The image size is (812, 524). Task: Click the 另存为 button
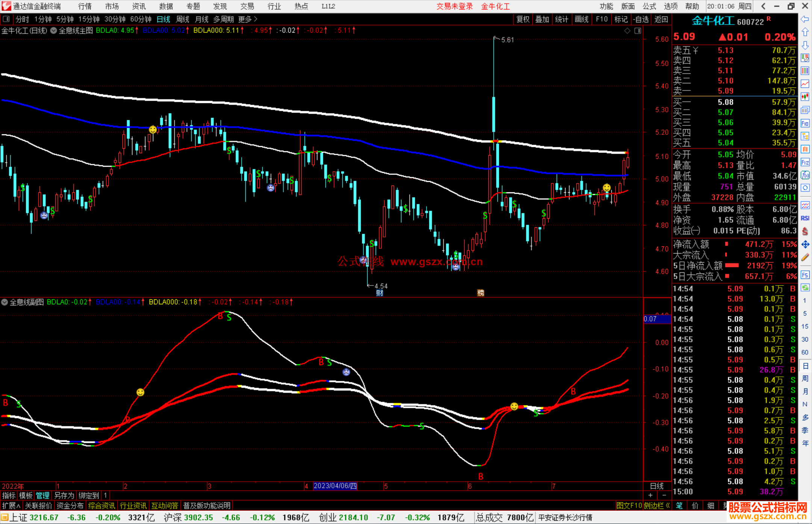(64, 495)
